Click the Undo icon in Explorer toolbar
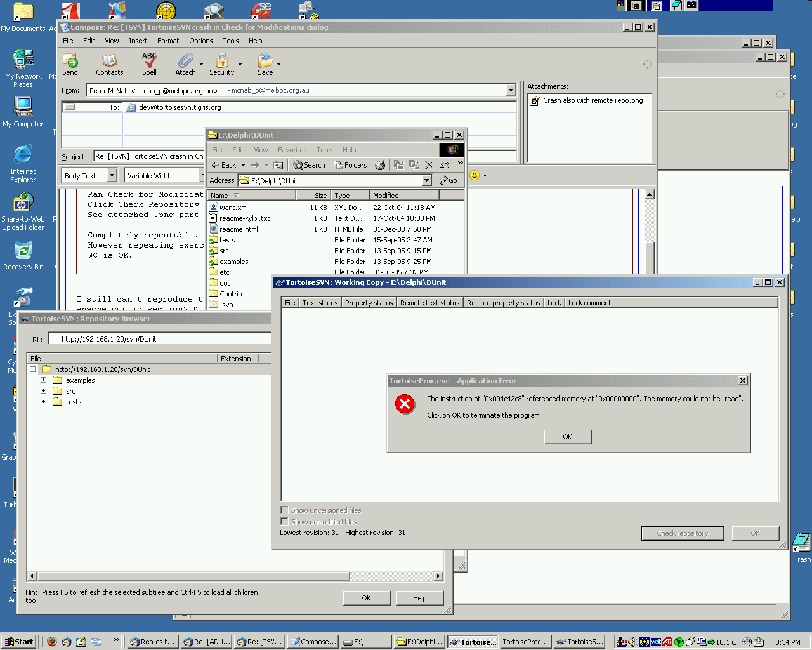This screenshot has width=812, height=650. 445,165
